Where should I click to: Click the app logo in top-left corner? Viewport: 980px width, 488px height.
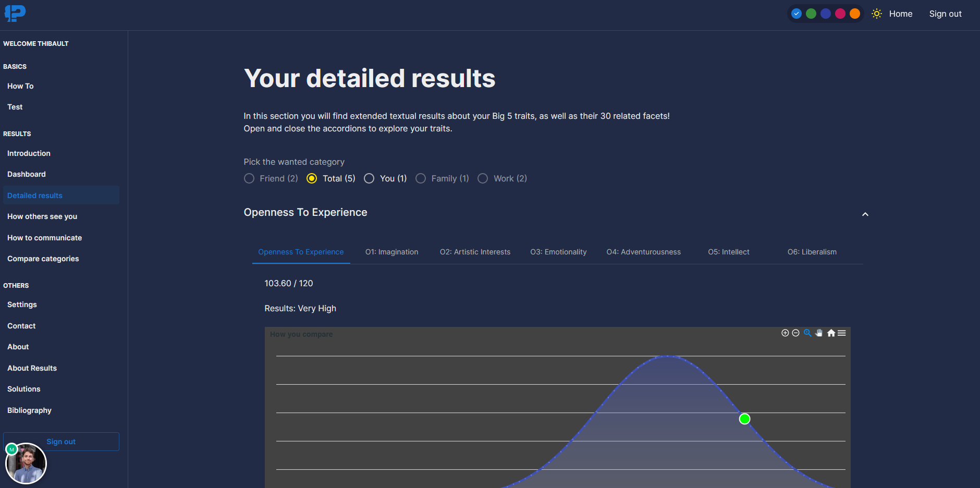pyautogui.click(x=15, y=13)
